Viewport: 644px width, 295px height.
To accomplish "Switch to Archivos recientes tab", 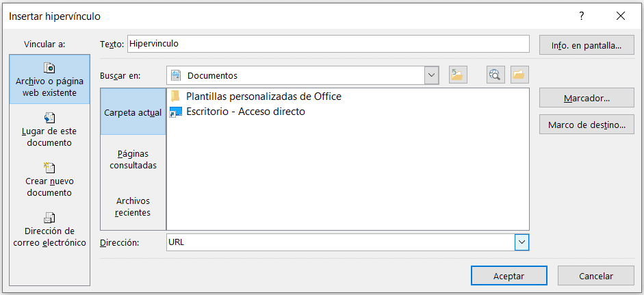I will [133, 206].
